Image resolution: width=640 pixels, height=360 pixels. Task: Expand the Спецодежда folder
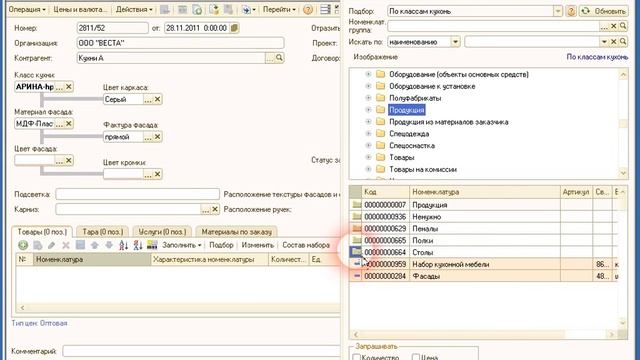[368, 133]
